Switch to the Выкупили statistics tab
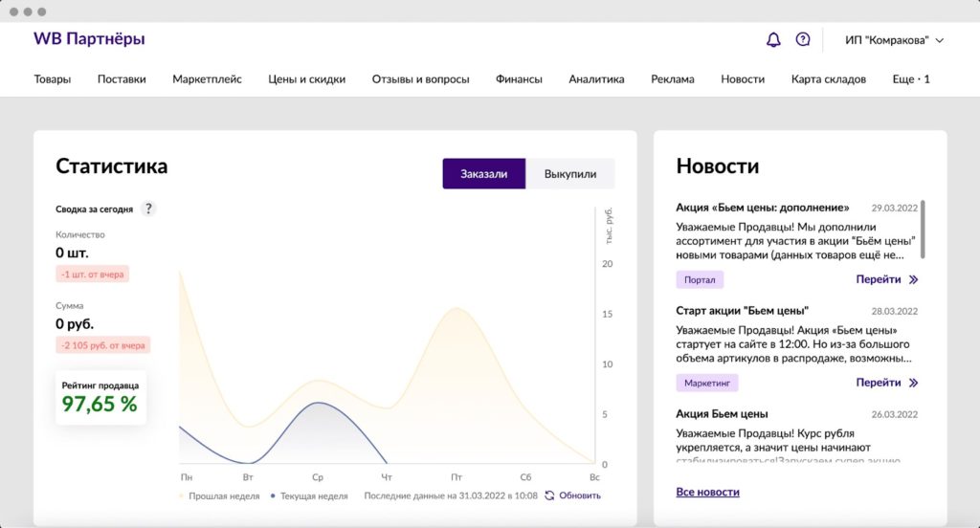 pyautogui.click(x=570, y=174)
